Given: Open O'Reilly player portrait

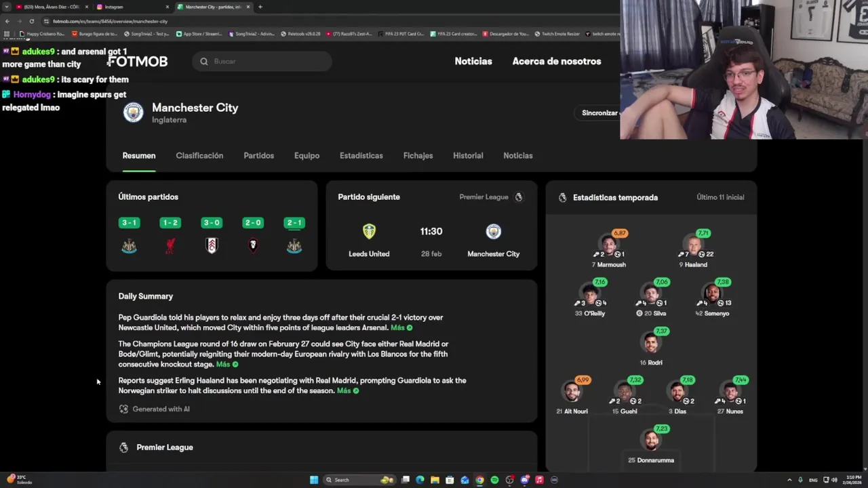Looking at the screenshot, I should pos(590,292).
